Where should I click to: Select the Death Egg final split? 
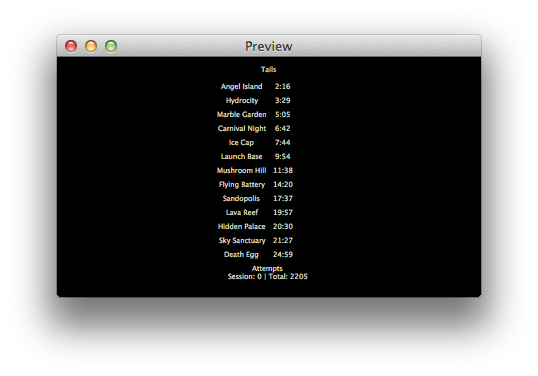click(258, 255)
